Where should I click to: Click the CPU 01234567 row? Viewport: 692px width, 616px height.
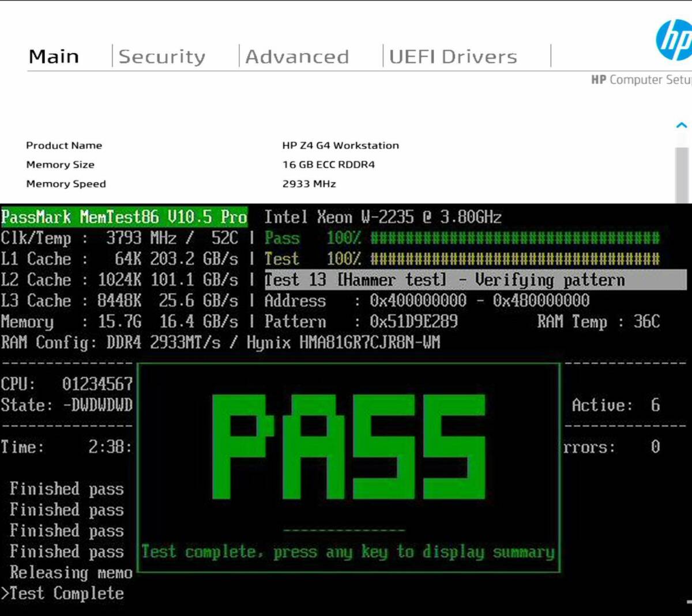67,384
